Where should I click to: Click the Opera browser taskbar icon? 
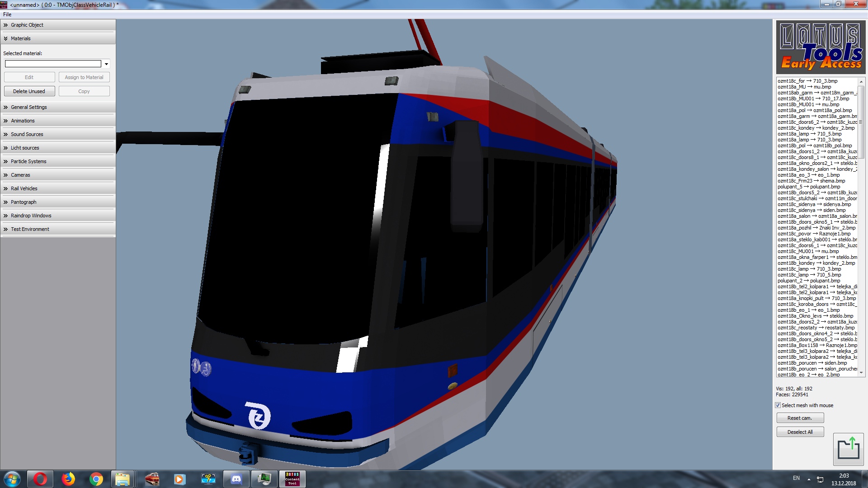click(x=40, y=479)
